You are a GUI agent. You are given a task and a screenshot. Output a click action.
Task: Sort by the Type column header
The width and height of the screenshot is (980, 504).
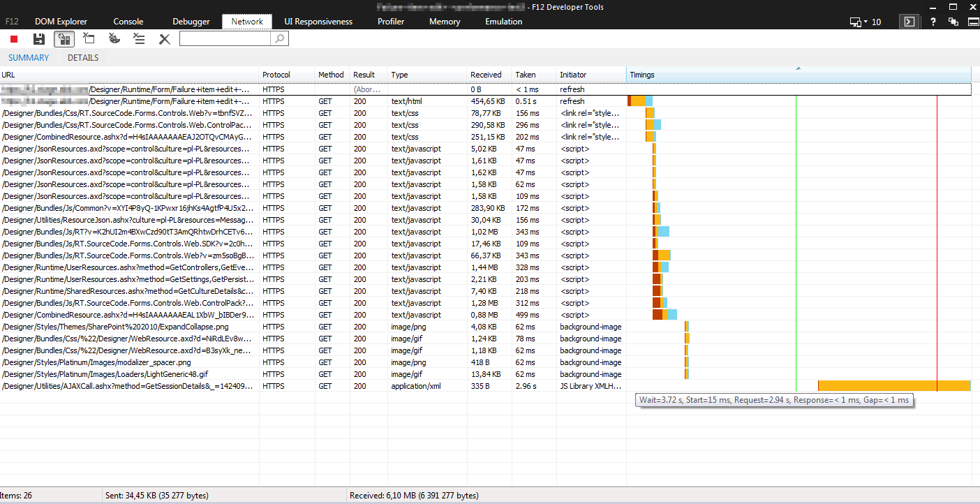click(427, 75)
